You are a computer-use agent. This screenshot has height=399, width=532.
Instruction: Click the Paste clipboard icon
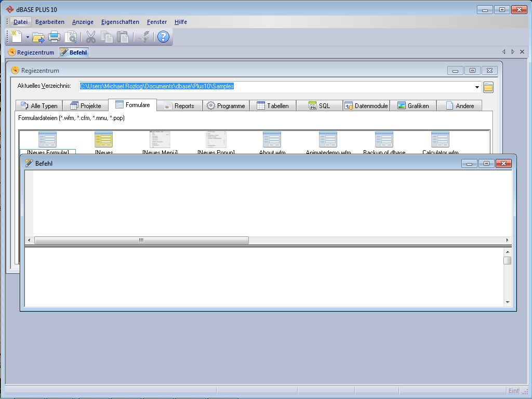123,37
